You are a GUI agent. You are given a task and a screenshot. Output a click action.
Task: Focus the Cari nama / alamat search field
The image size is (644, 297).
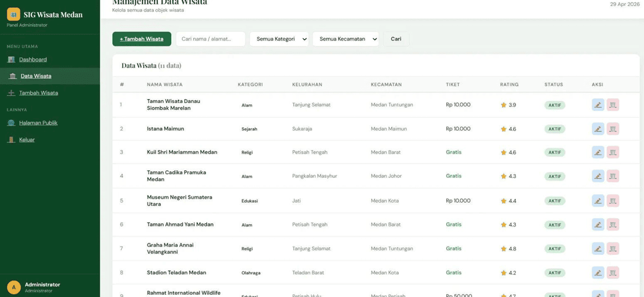click(x=211, y=39)
